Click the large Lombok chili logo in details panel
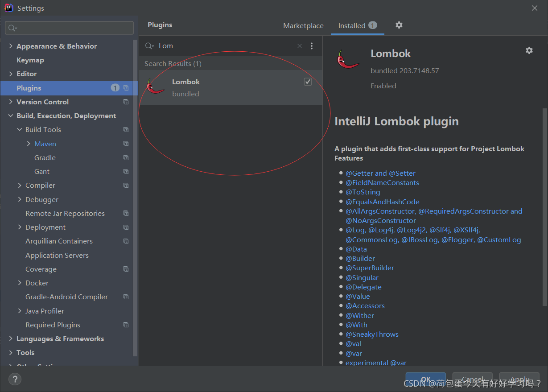Screen dimensions: 548x392 [x=348, y=60]
